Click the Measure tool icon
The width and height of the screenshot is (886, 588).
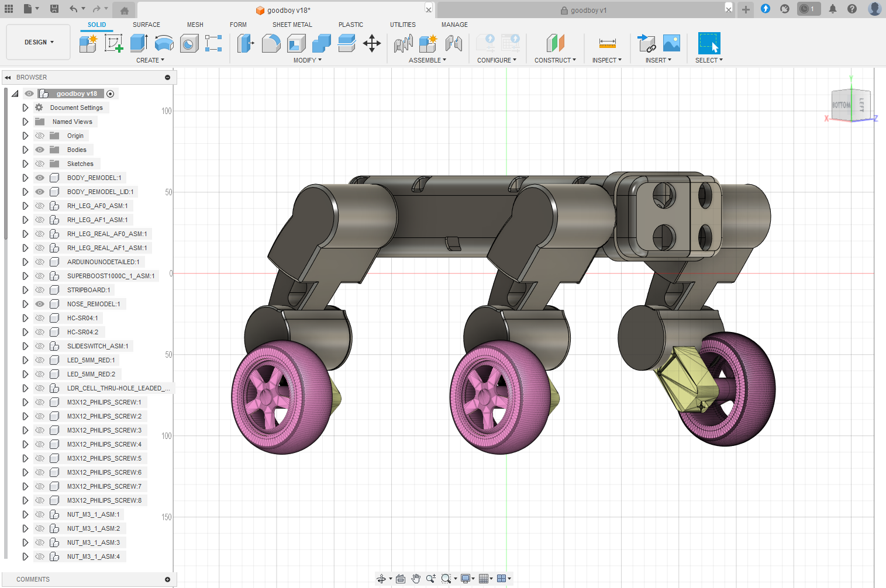pos(607,43)
